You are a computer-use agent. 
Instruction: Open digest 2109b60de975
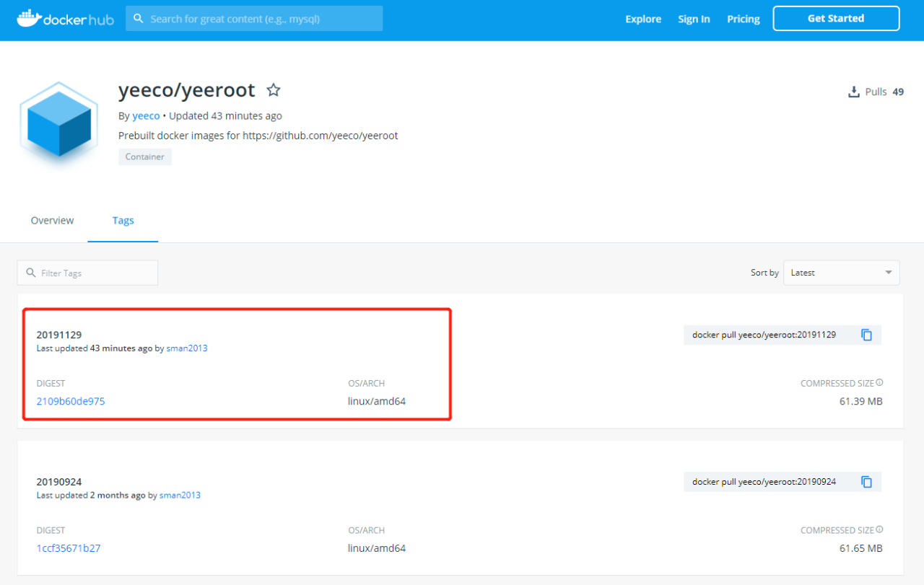71,401
